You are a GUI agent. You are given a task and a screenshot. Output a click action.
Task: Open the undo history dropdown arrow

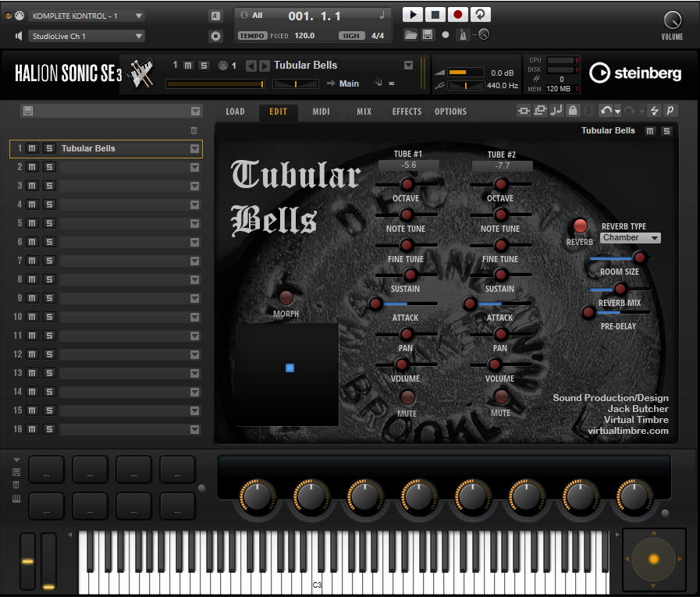tap(618, 112)
